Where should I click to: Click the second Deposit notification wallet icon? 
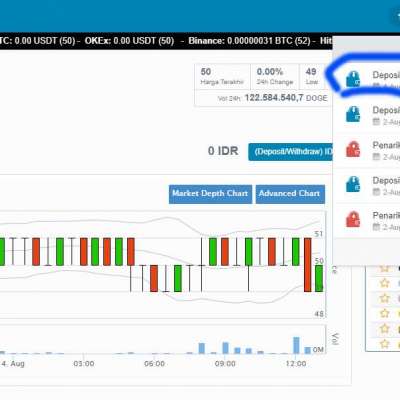[353, 114]
